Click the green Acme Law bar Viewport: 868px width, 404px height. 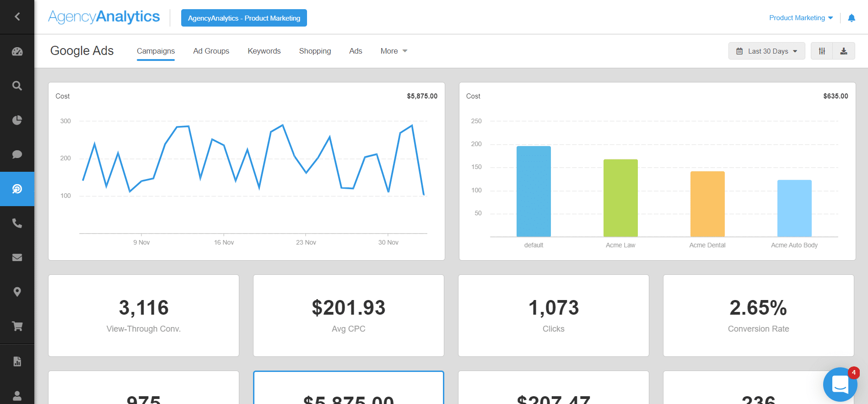coord(620,197)
